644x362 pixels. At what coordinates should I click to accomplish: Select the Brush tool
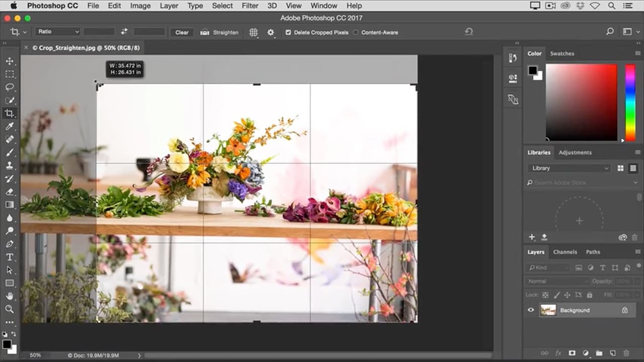click(x=10, y=152)
